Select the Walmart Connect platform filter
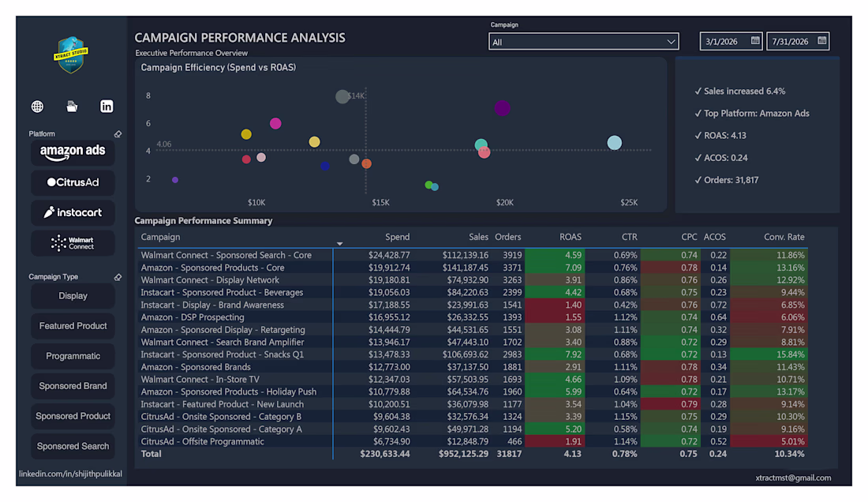Viewport: 868px width, 502px height. [73, 243]
